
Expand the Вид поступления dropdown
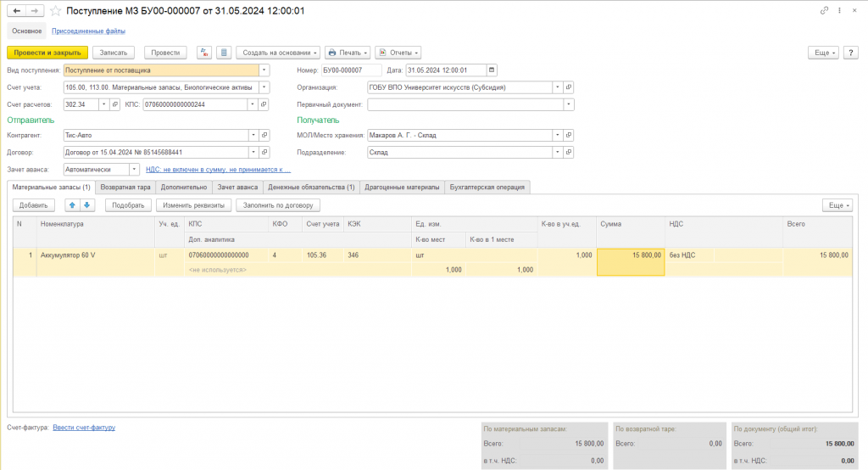[x=264, y=70]
